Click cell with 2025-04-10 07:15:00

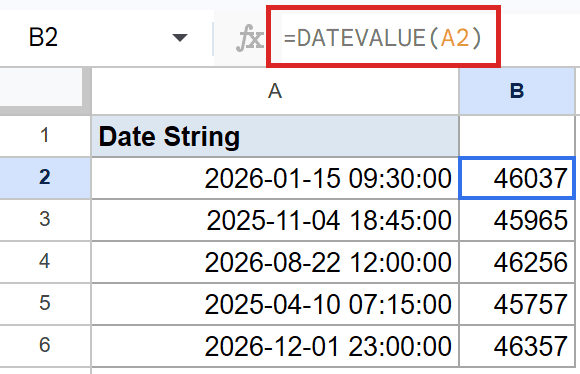point(275,304)
